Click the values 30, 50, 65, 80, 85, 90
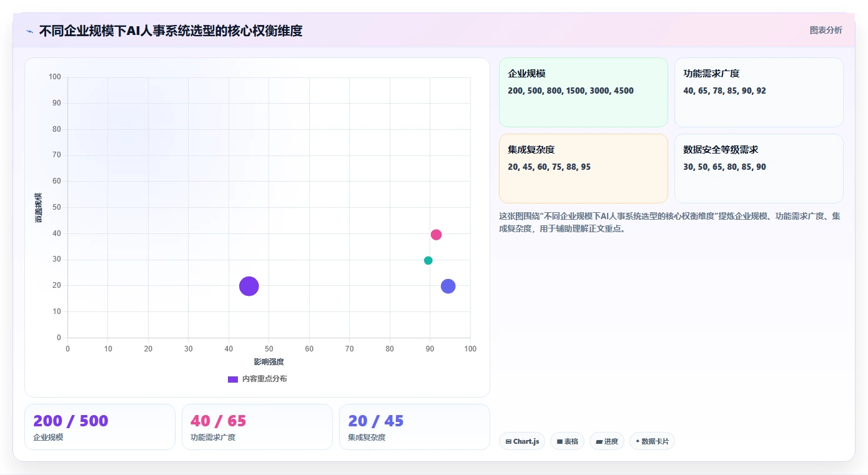 click(x=724, y=167)
